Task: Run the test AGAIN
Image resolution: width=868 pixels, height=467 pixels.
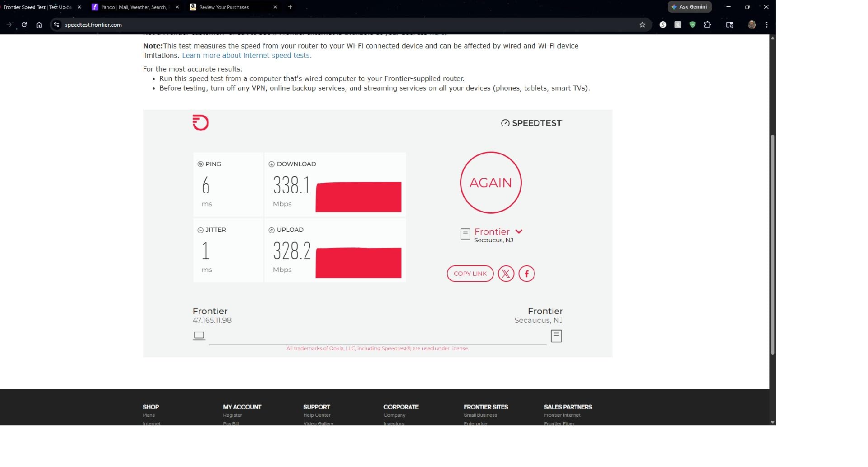Action: point(491,182)
